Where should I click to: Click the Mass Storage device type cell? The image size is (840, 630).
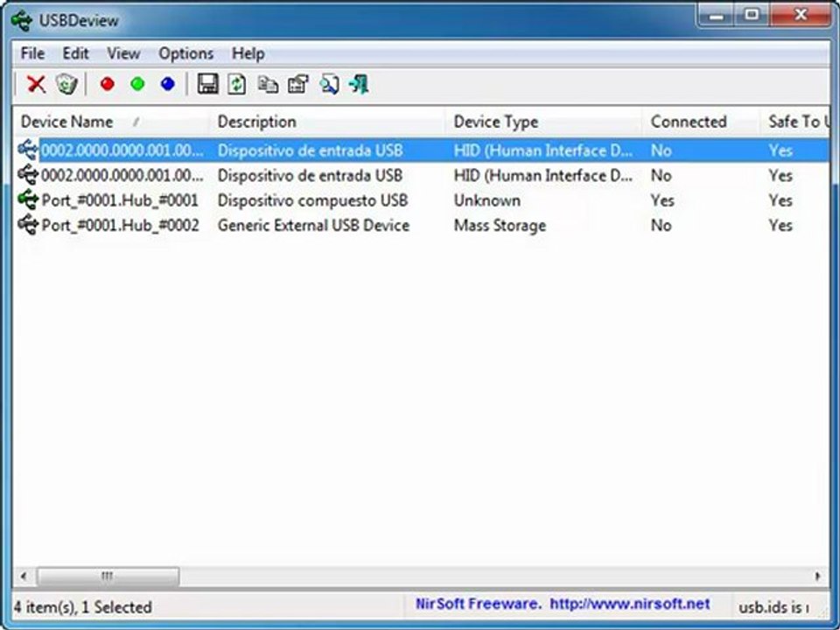[500, 226]
